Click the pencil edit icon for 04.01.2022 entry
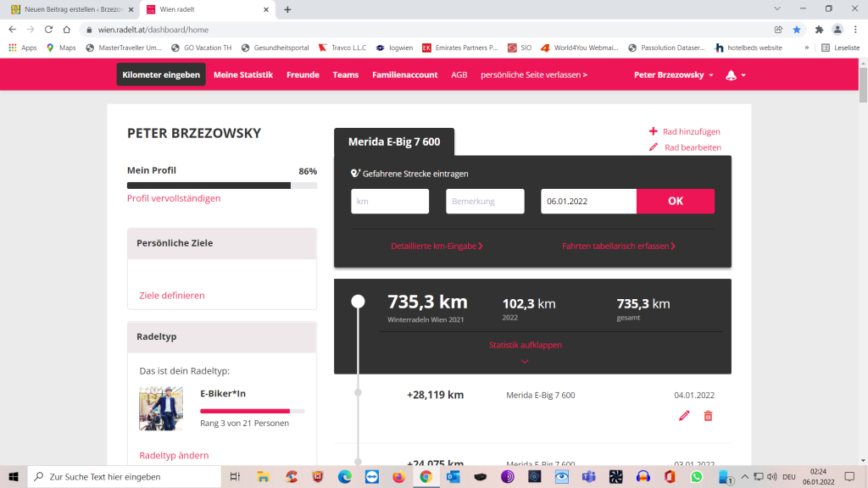Viewport: 868px width, 488px height. [x=684, y=415]
